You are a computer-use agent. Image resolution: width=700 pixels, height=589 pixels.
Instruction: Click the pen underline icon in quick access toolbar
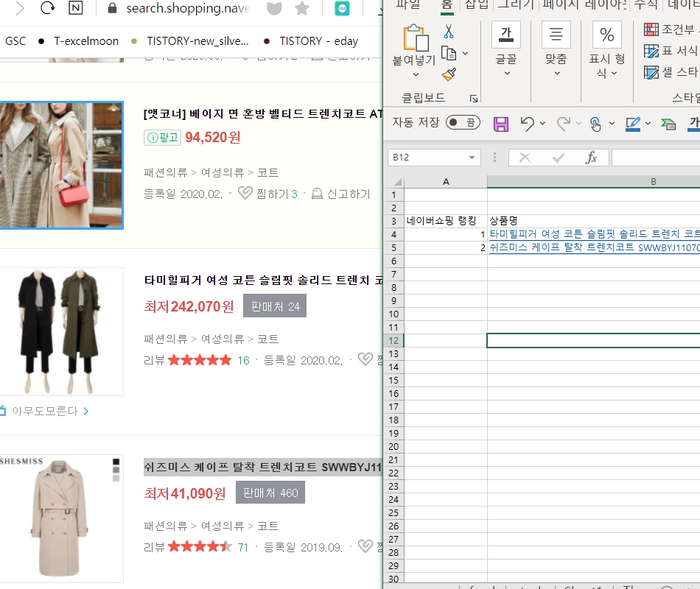[633, 124]
